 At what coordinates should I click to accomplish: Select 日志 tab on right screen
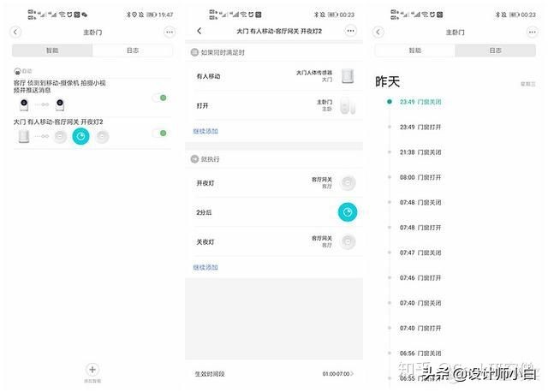pos(495,50)
